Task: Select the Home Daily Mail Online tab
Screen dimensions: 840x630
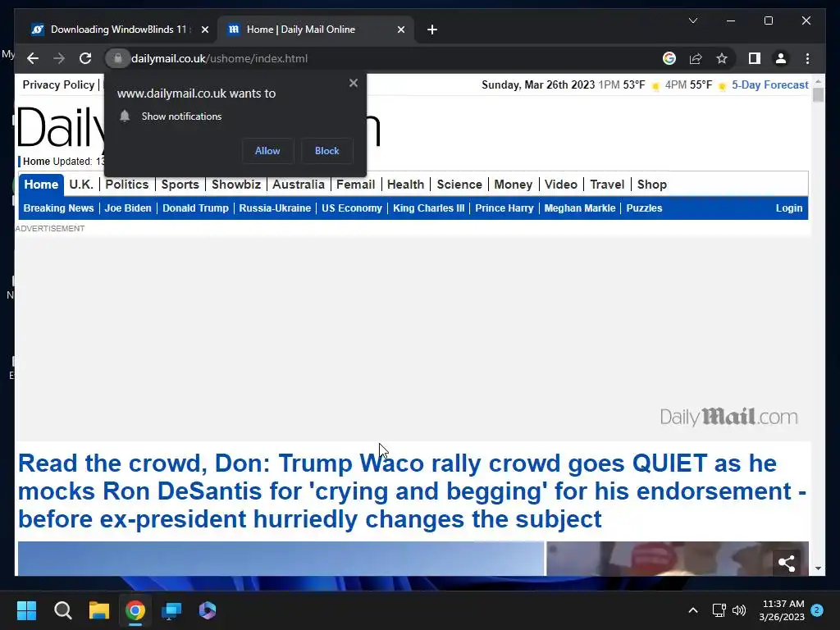Action: (316, 30)
